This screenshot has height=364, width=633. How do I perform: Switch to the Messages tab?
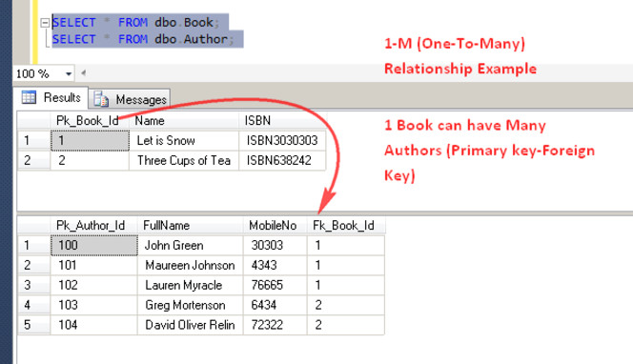130,99
